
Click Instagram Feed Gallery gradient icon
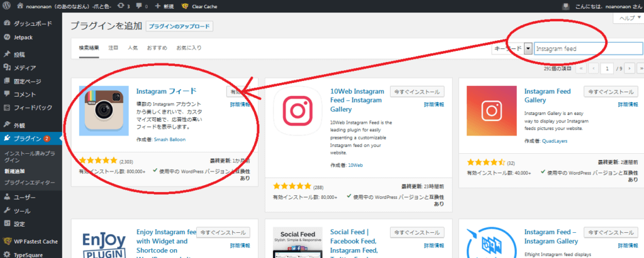tap(492, 110)
